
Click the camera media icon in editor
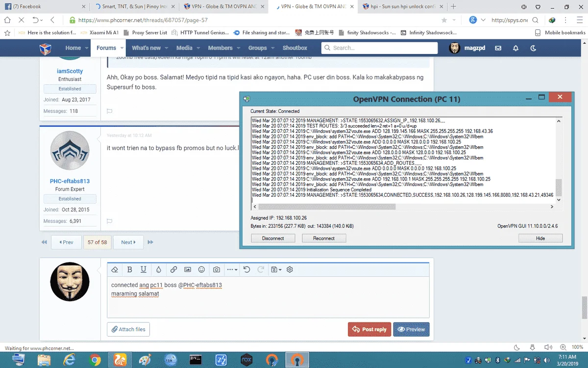point(216,269)
